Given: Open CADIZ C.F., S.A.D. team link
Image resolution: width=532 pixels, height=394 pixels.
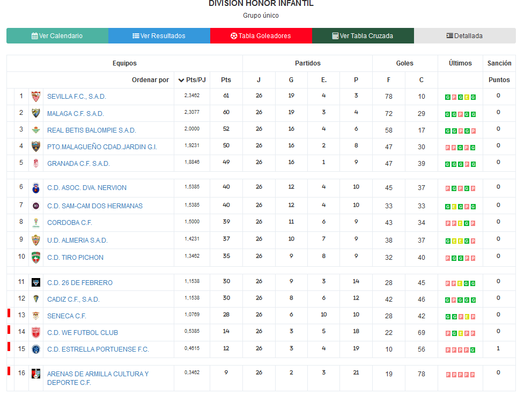Looking at the screenshot, I should [73, 299].
